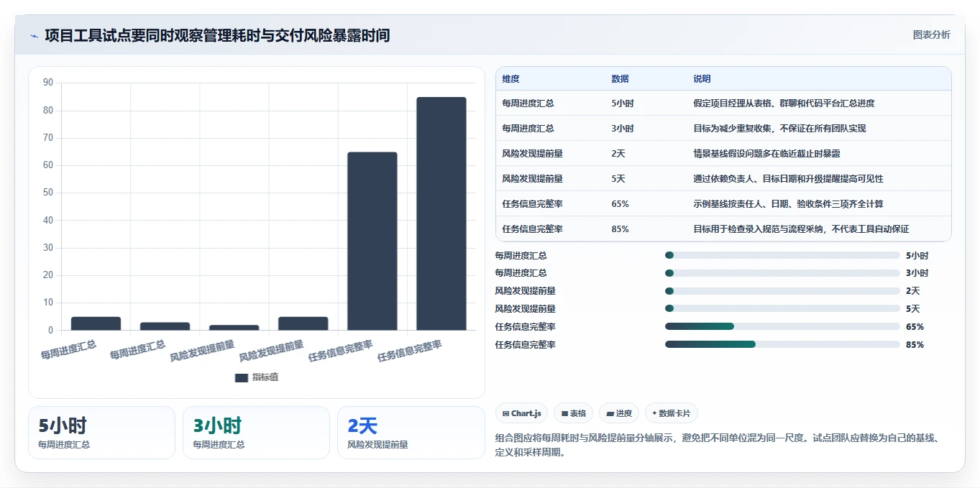Open the 5小时 每周进度汇总 data card

101,433
